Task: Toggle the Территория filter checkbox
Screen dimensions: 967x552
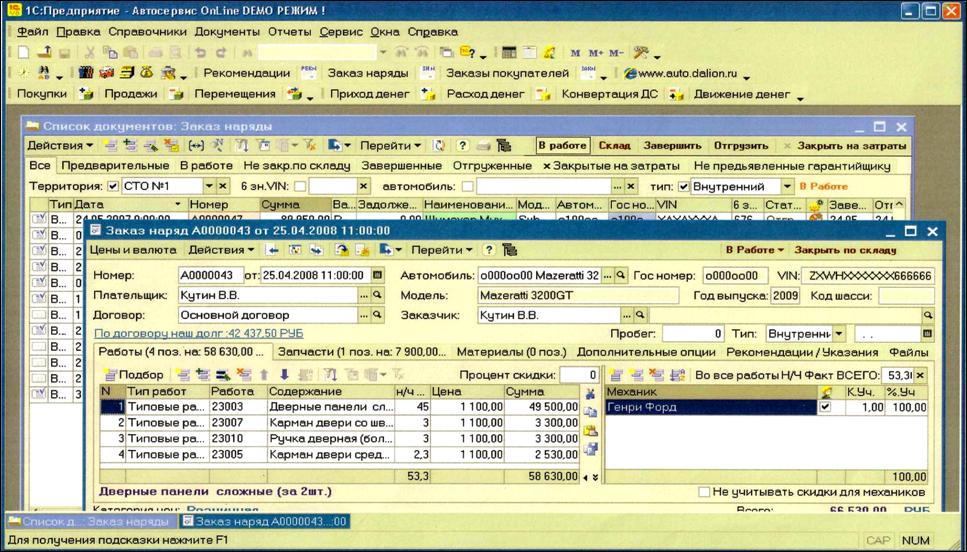Action: point(112,186)
